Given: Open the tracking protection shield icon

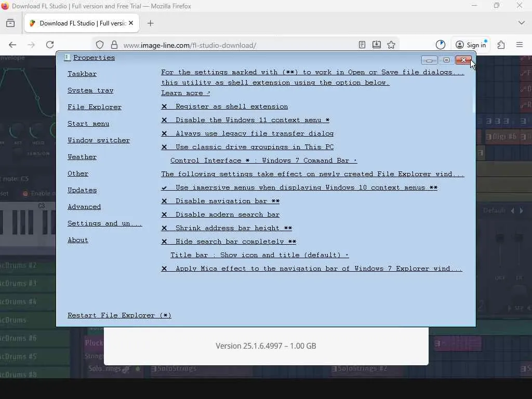Looking at the screenshot, I should (99, 45).
